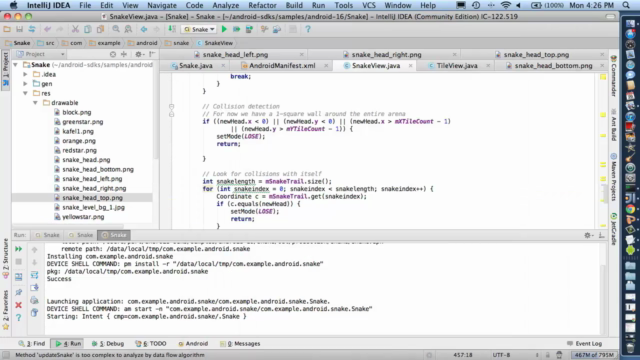
Task: Collapse the res folder
Action: click(25, 93)
